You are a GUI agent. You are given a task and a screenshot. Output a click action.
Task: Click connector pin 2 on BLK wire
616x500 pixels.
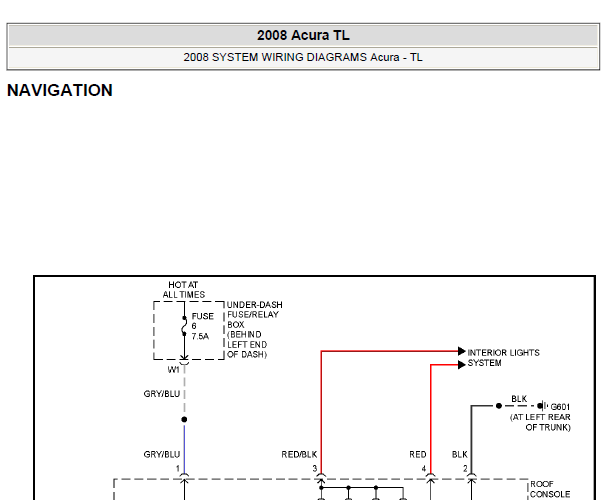[x=471, y=478]
